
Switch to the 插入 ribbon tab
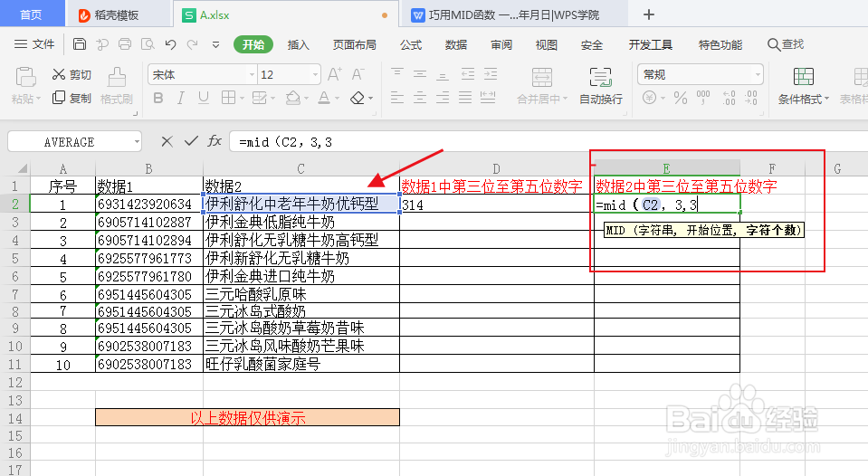tap(299, 45)
